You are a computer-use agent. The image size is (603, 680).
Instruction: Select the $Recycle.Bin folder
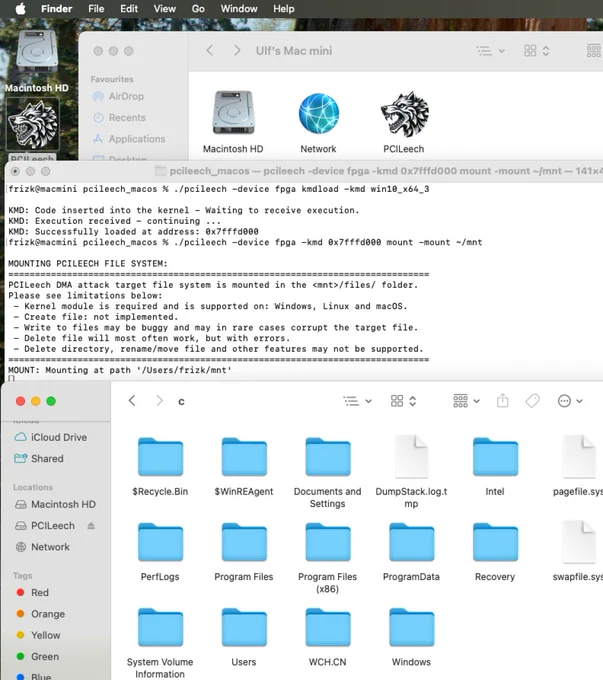[160, 466]
